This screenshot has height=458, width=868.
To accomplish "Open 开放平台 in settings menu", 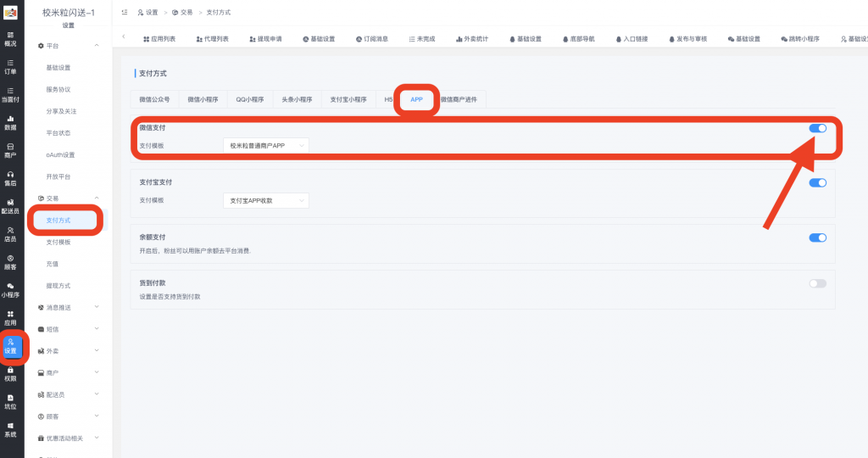I will (x=58, y=176).
